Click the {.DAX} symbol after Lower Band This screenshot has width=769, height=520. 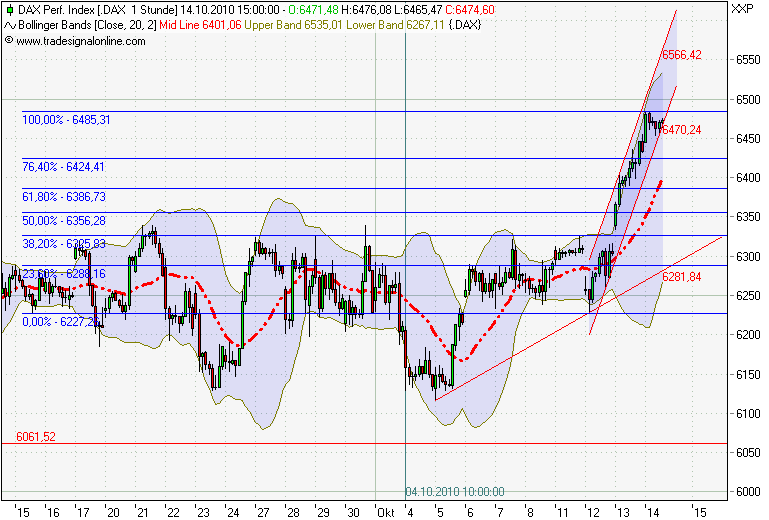(464, 25)
